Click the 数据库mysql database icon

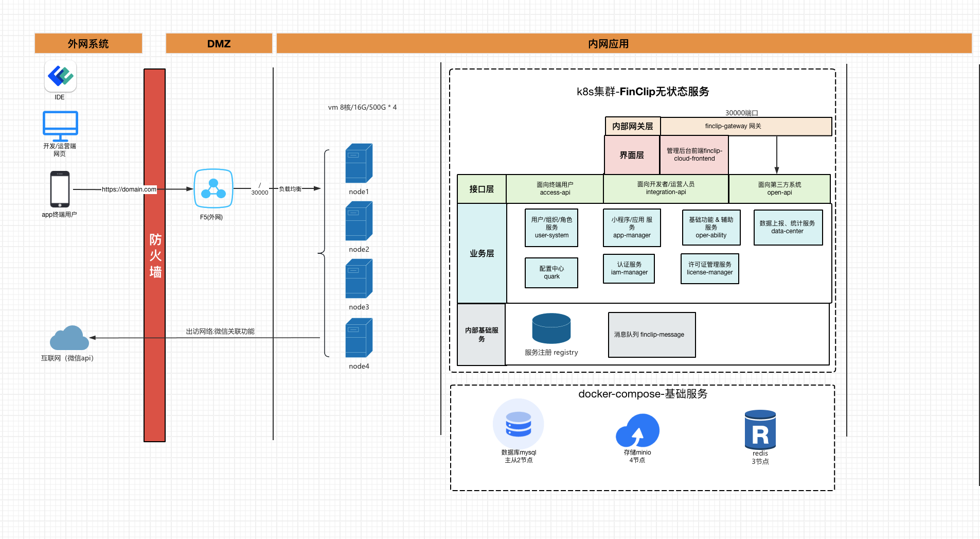click(x=519, y=424)
